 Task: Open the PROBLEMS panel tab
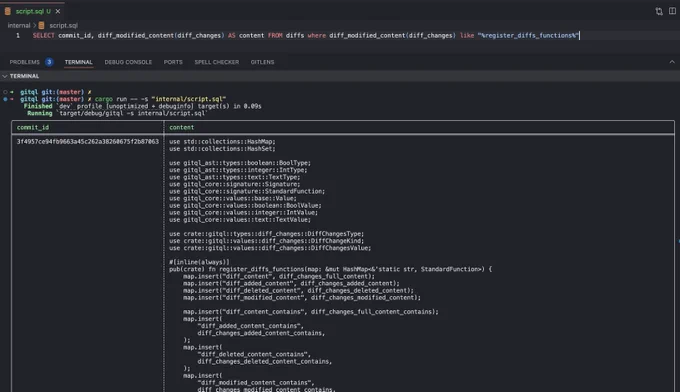pyautogui.click(x=24, y=62)
